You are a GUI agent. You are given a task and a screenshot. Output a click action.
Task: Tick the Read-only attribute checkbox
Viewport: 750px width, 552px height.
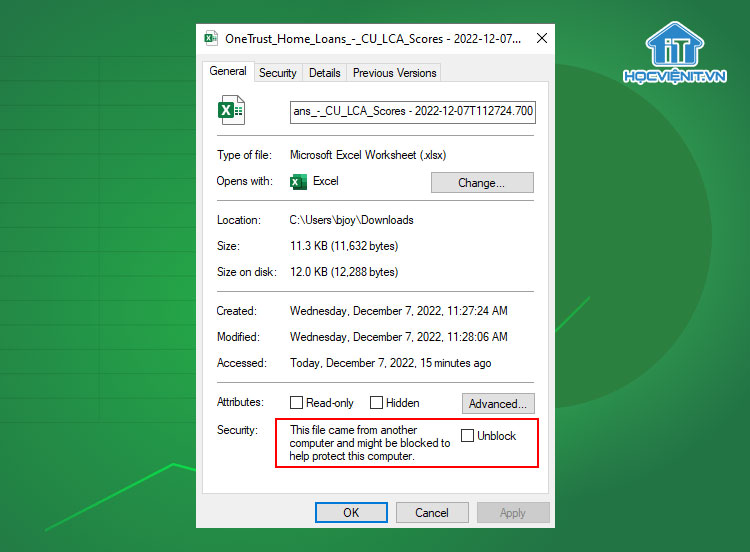tap(297, 403)
